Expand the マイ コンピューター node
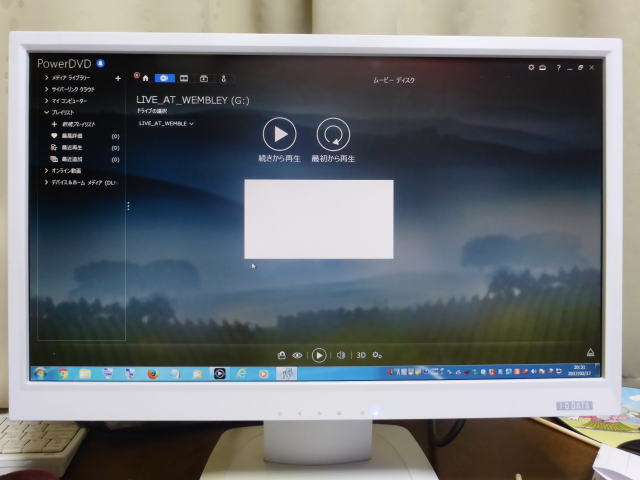 [46, 100]
